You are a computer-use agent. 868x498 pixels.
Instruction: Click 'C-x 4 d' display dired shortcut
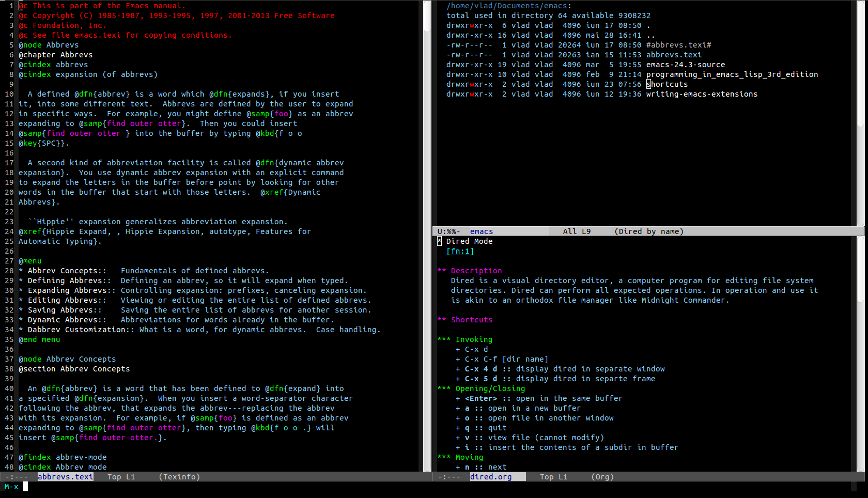560,369
